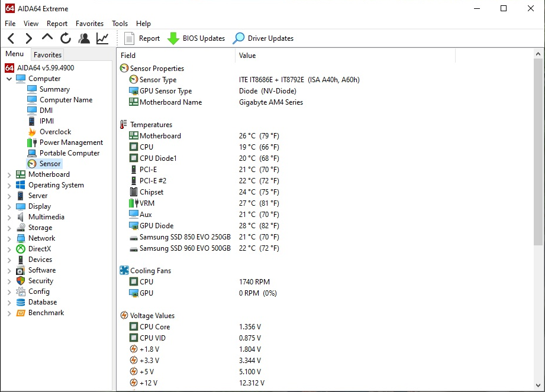The height and width of the screenshot is (392, 545).
Task: Open the graph chart toolbar icon
Action: pyautogui.click(x=102, y=38)
